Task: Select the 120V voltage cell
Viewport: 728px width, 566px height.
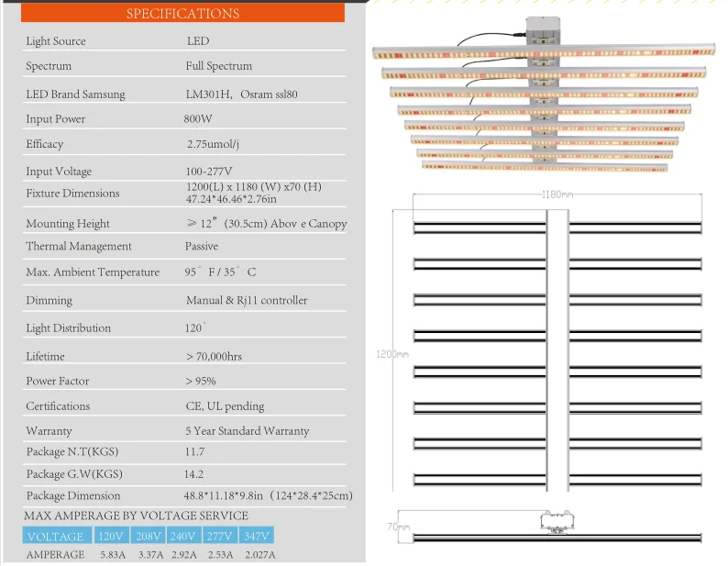Action: point(113,537)
